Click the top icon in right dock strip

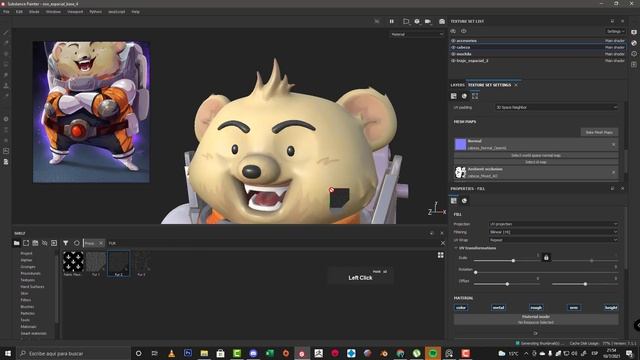[x=634, y=32]
